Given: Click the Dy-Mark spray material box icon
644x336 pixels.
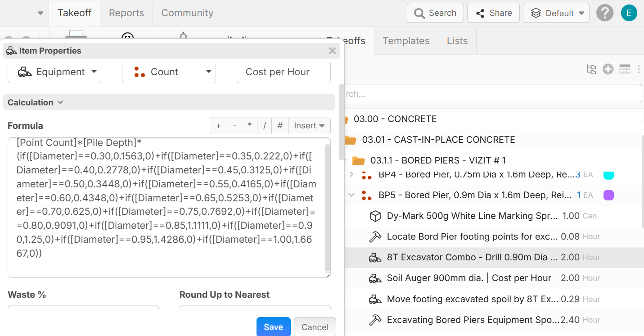Looking at the screenshot, I should [x=375, y=216].
